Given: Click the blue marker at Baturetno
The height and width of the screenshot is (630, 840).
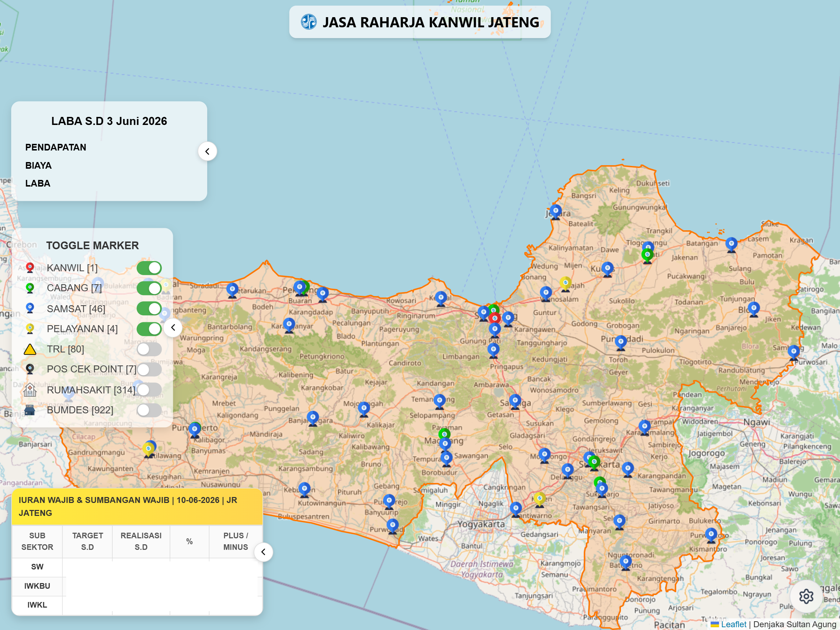Looking at the screenshot, I should [626, 562].
